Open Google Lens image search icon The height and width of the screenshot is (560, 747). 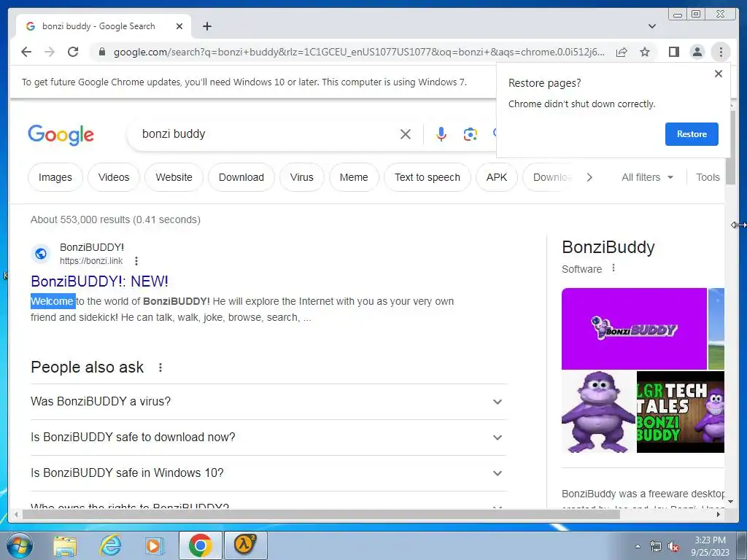coord(471,134)
